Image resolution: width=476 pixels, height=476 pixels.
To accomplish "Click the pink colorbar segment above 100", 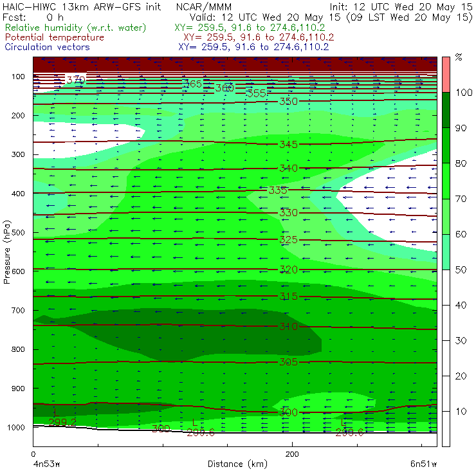I will 446,75.
